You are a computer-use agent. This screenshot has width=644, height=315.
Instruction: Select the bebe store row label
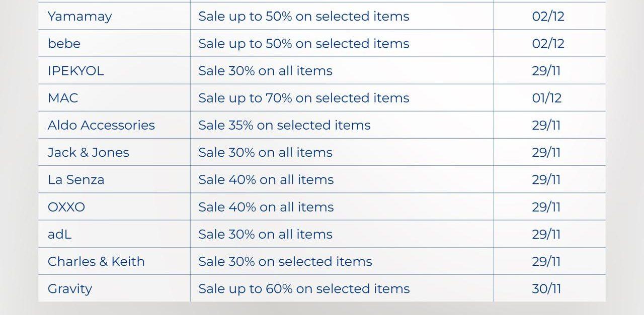pyautogui.click(x=64, y=44)
